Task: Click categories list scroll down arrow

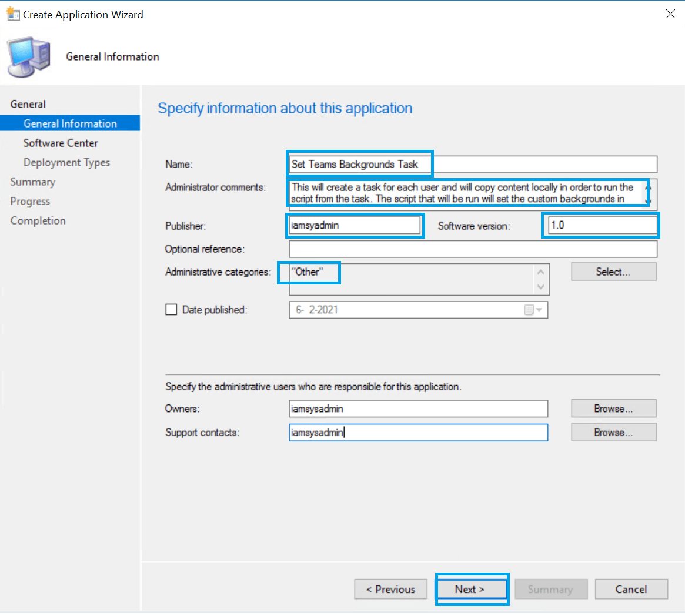Action: pyautogui.click(x=541, y=287)
